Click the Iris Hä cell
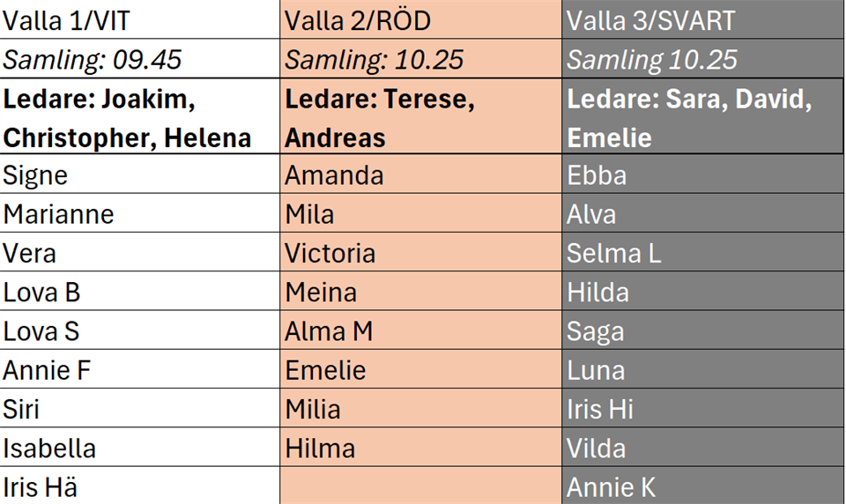Viewport: 846px width, 504px height. [x=140, y=485]
